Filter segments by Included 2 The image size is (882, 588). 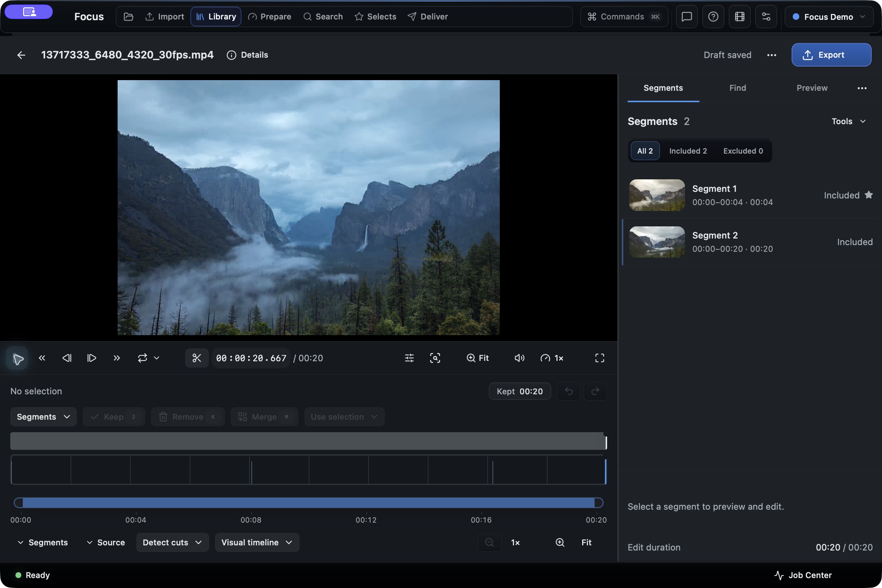[688, 151]
